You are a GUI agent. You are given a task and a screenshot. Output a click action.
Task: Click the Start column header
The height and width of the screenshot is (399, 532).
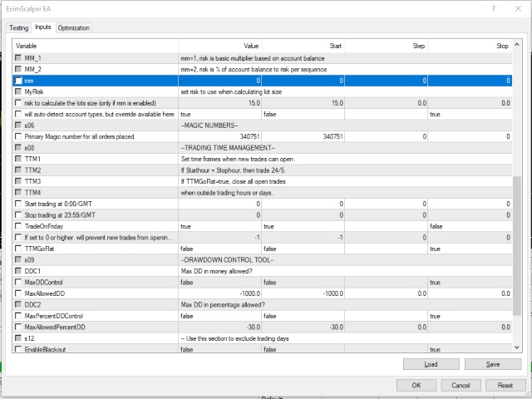[303, 46]
